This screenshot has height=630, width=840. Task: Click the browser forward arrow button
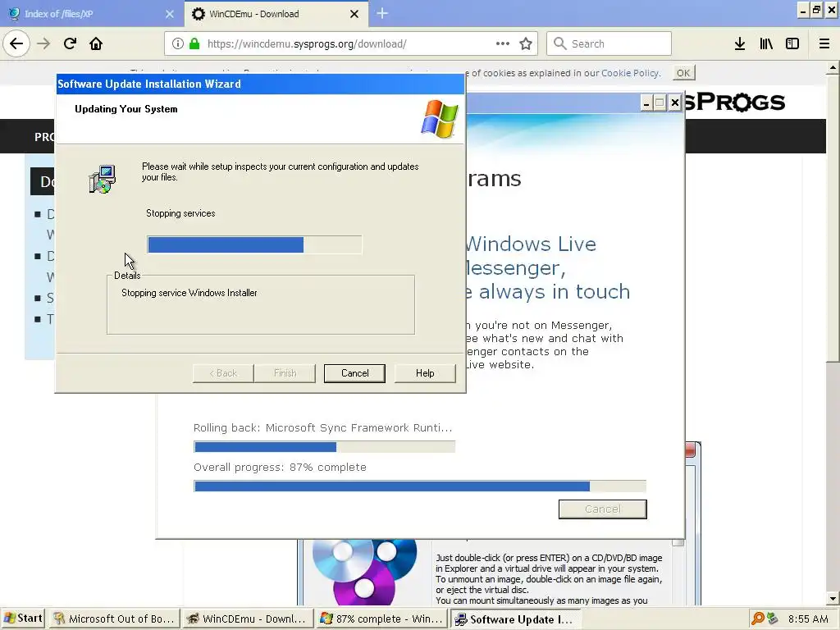tap(43, 43)
